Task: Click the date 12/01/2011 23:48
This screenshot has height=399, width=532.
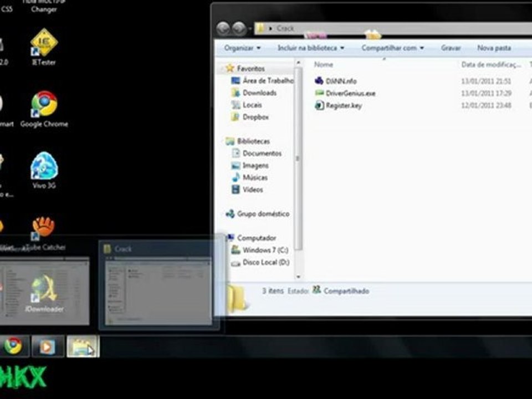Action: (x=486, y=105)
